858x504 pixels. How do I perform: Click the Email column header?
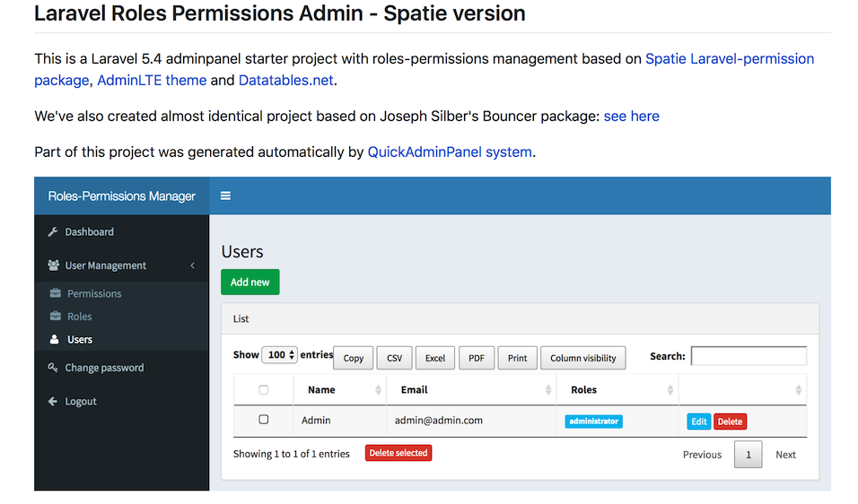[x=415, y=390]
